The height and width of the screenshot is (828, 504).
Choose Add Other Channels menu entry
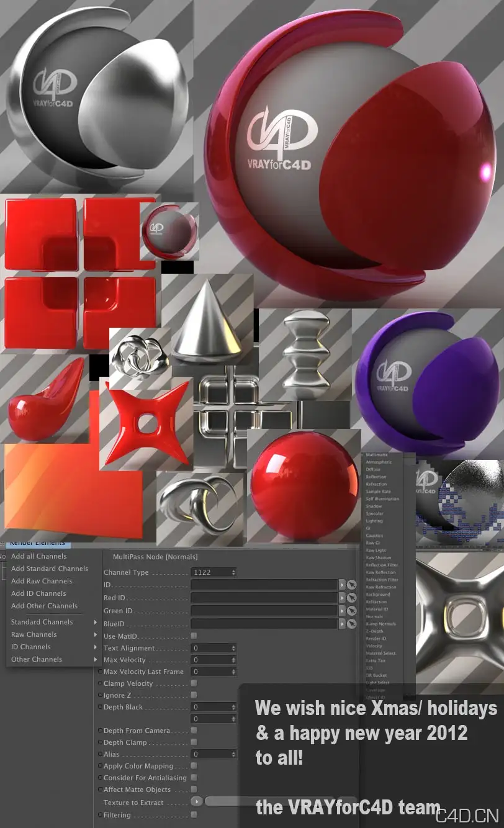coord(44,606)
